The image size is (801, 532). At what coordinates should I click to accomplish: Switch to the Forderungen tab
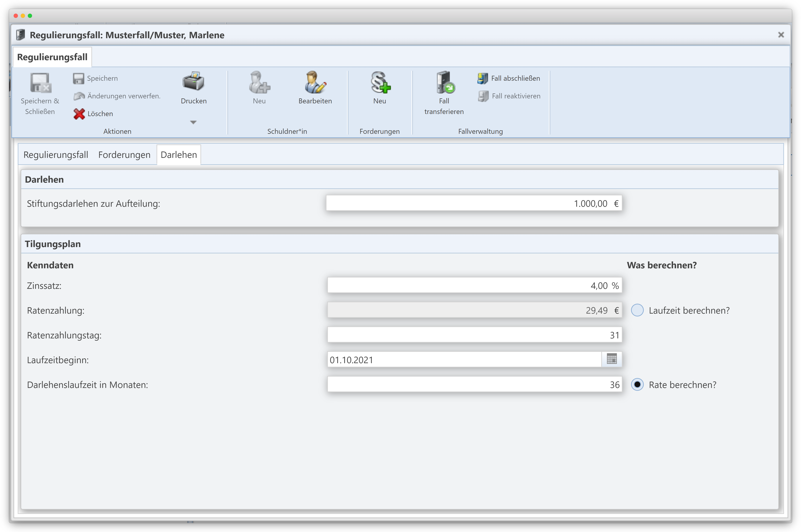124,155
